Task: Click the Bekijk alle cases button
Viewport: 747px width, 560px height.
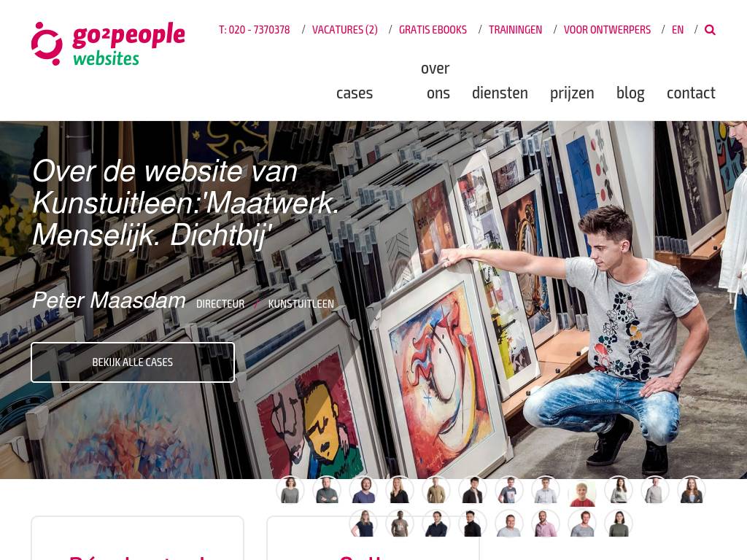Action: [133, 362]
